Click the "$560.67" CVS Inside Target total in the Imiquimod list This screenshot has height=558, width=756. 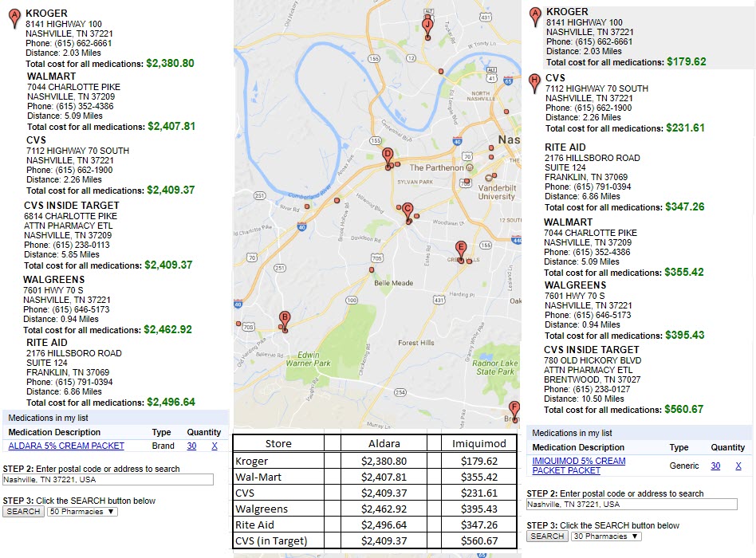[x=683, y=409]
